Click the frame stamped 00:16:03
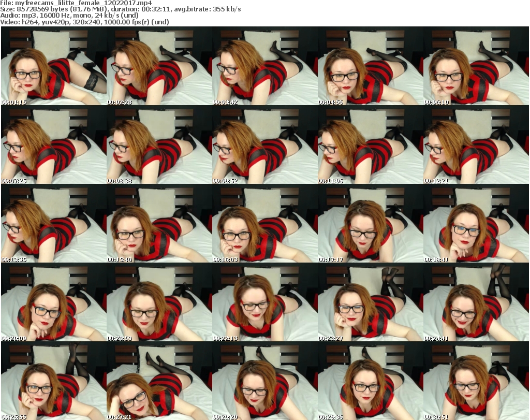The width and height of the screenshot is (530, 420). click(265, 224)
